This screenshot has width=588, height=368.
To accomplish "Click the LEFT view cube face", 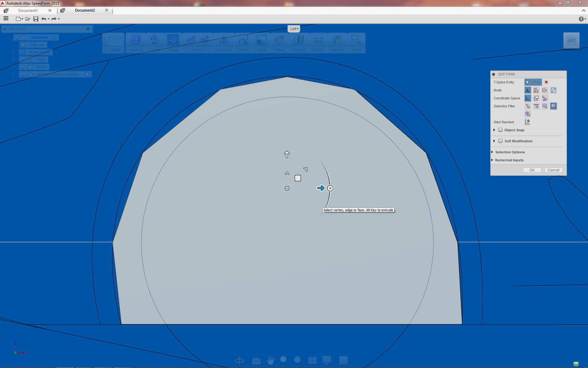I will 571,40.
